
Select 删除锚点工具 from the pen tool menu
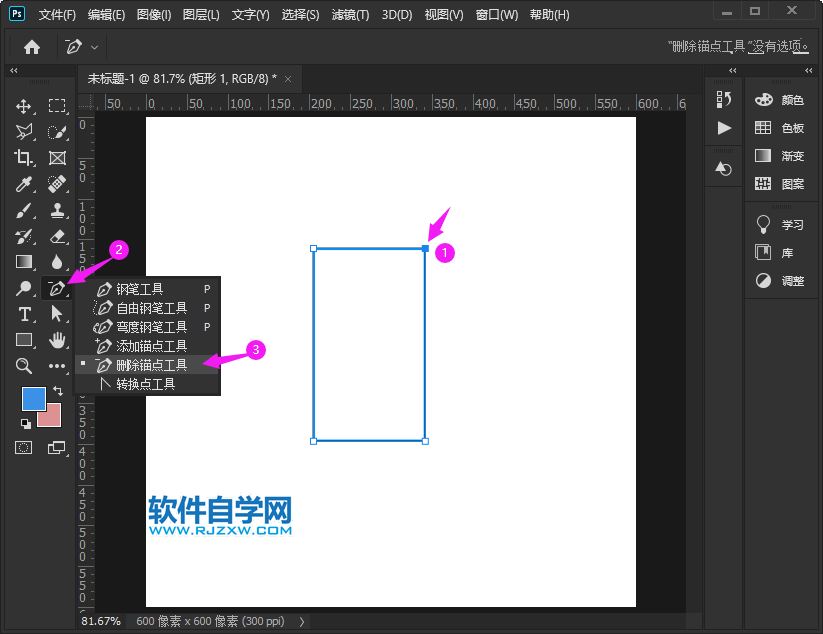click(x=150, y=364)
